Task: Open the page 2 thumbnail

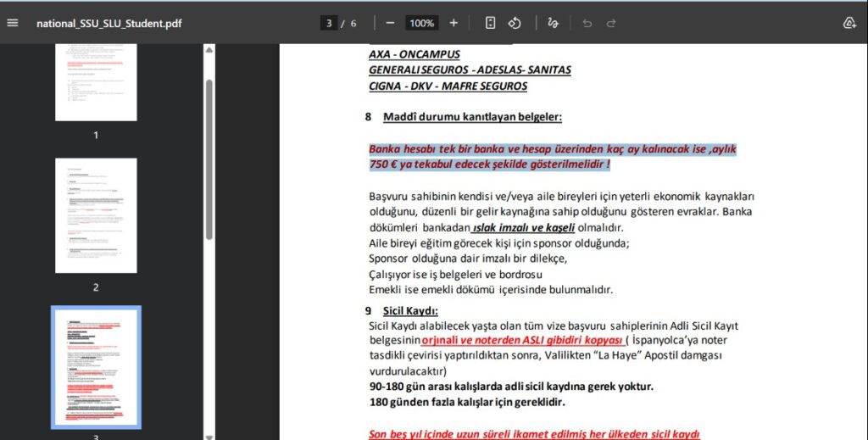Action: tap(96, 215)
